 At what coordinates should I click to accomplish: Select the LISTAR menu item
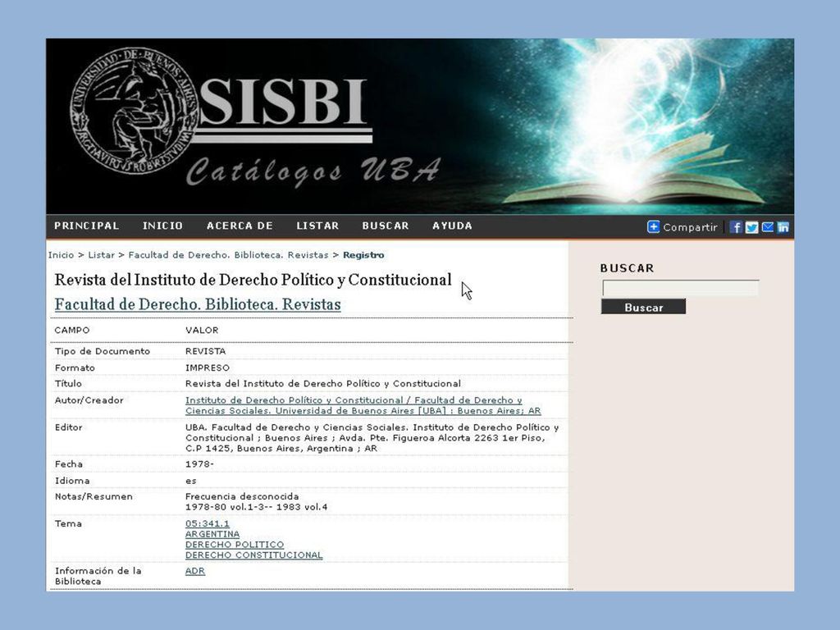(x=317, y=226)
